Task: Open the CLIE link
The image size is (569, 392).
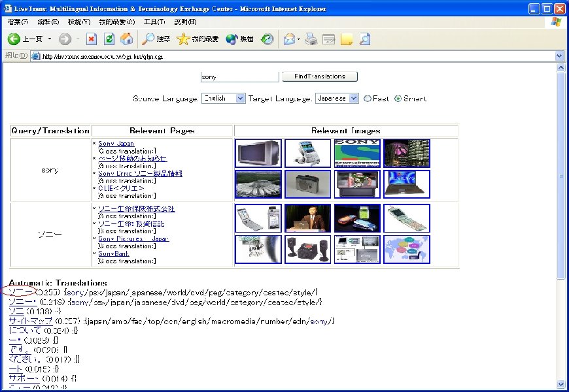Action: coord(121,188)
